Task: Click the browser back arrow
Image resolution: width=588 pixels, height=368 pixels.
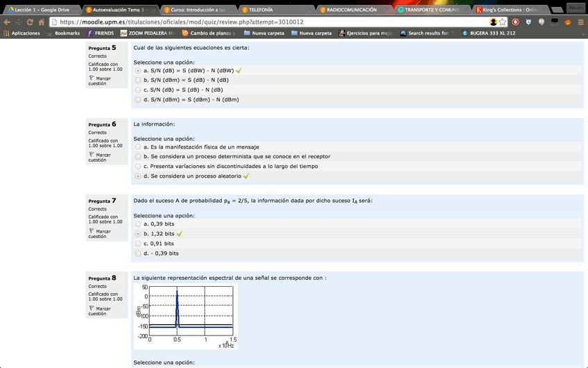Action: 7,22
